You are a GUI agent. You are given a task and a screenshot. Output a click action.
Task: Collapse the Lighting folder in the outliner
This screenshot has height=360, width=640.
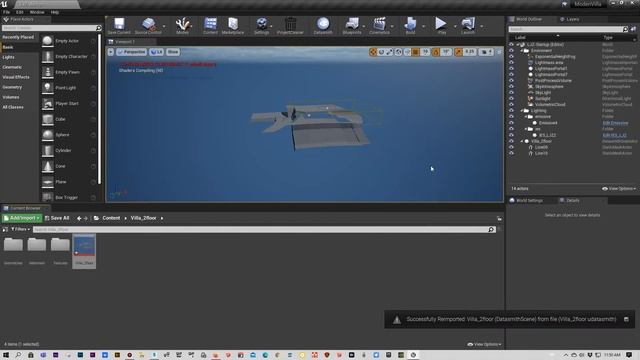click(522, 111)
